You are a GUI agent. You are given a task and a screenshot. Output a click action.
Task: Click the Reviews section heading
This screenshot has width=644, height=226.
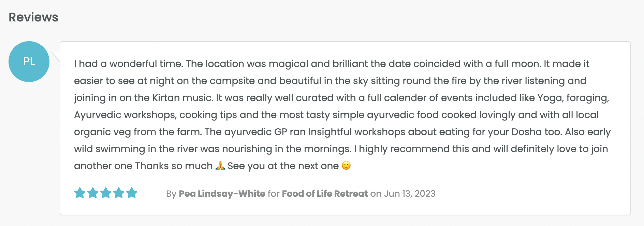tap(33, 17)
